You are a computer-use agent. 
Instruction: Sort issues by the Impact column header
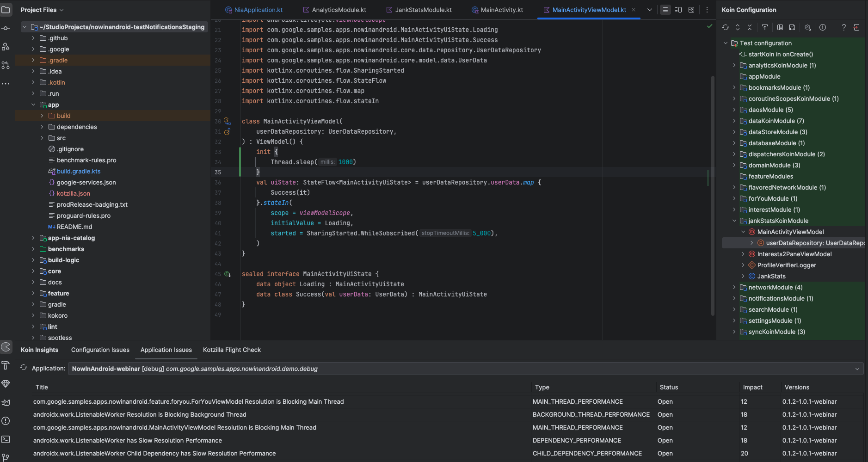click(x=752, y=387)
